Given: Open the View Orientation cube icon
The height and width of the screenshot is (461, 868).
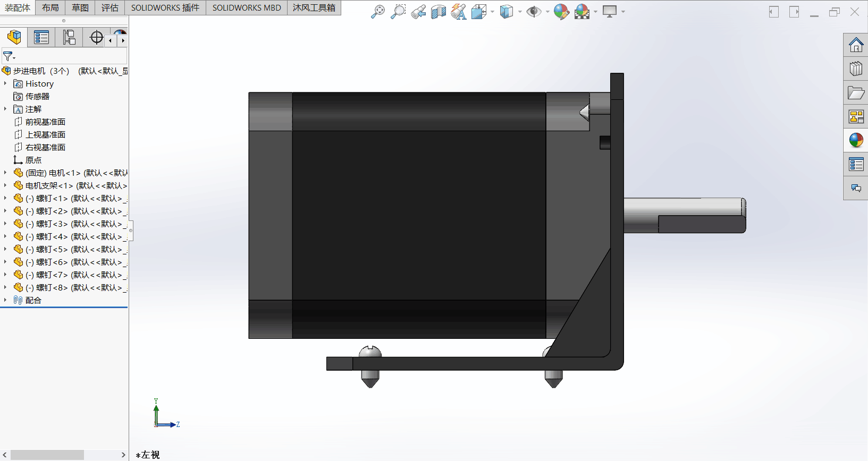Looking at the screenshot, I should click(479, 12).
